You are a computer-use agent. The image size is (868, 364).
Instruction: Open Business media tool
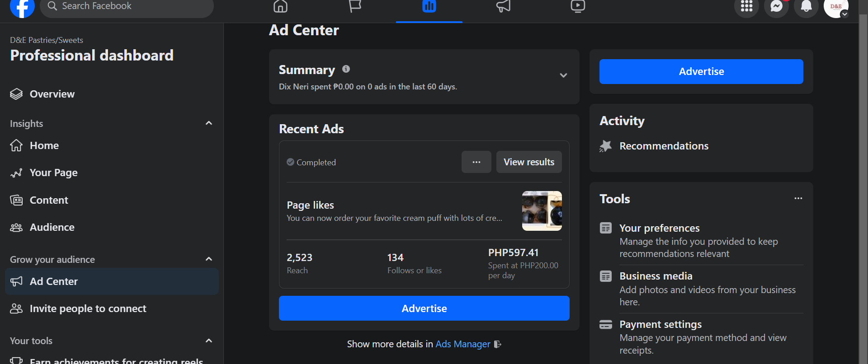701,289
